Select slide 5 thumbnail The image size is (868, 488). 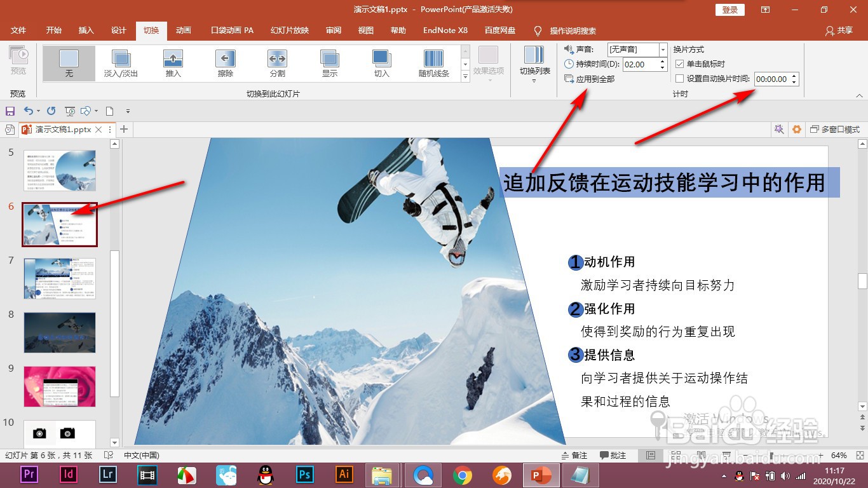(60, 170)
